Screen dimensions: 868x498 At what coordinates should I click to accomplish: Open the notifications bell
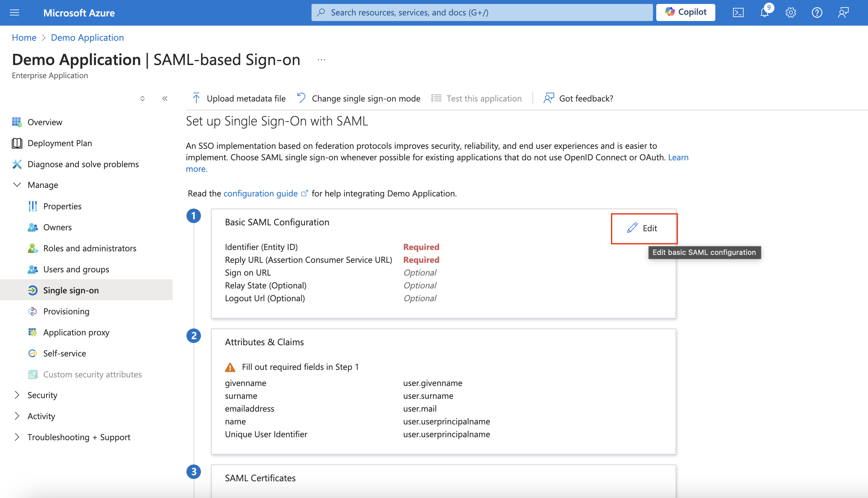click(x=765, y=13)
